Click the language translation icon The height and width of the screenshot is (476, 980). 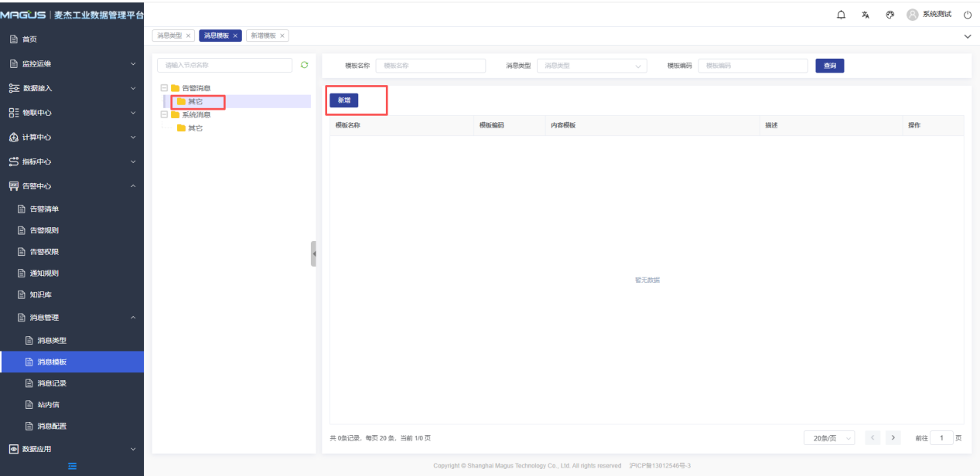click(866, 15)
